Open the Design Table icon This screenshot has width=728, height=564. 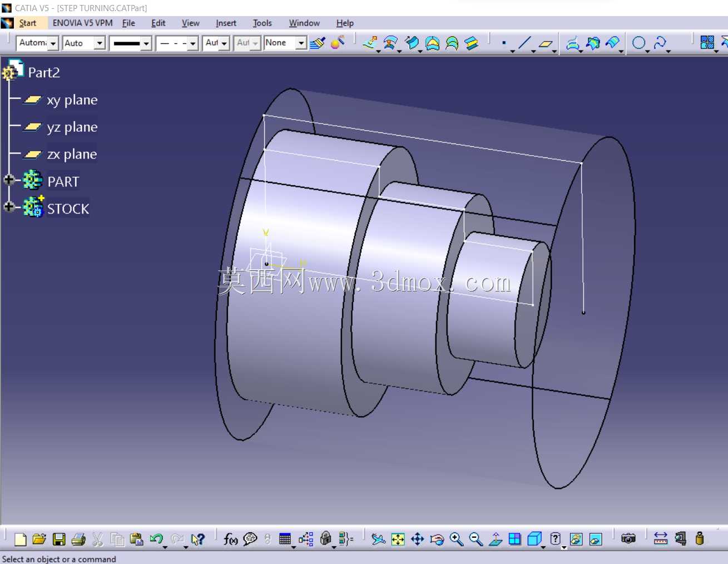(285, 539)
